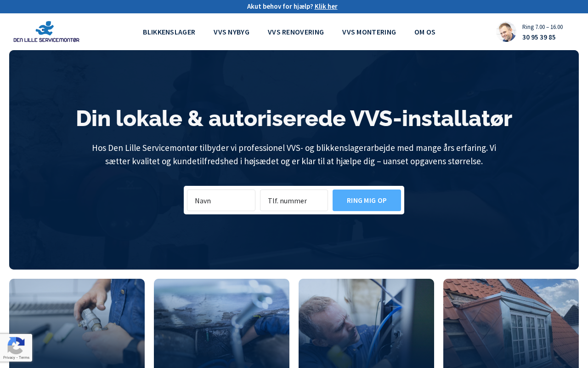Open the reCAPTCHA badge icon
588x368 pixels.
(16, 345)
